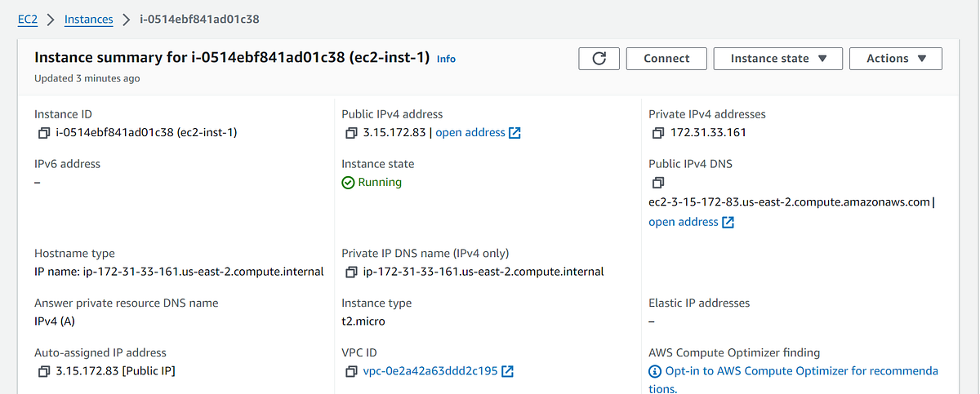Navigate to Instances breadcrumb
980x394 pixels.
coord(88,19)
